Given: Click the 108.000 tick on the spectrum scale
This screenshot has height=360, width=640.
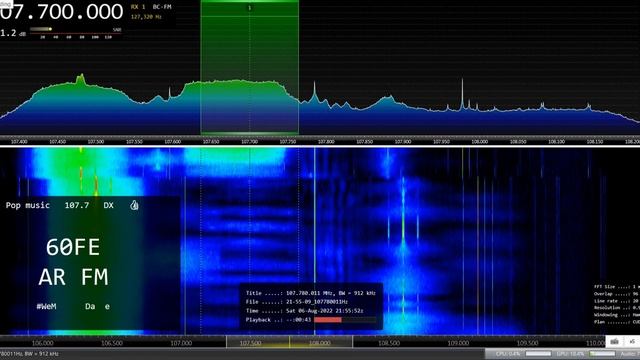Looking at the screenshot, I should coord(480,142).
